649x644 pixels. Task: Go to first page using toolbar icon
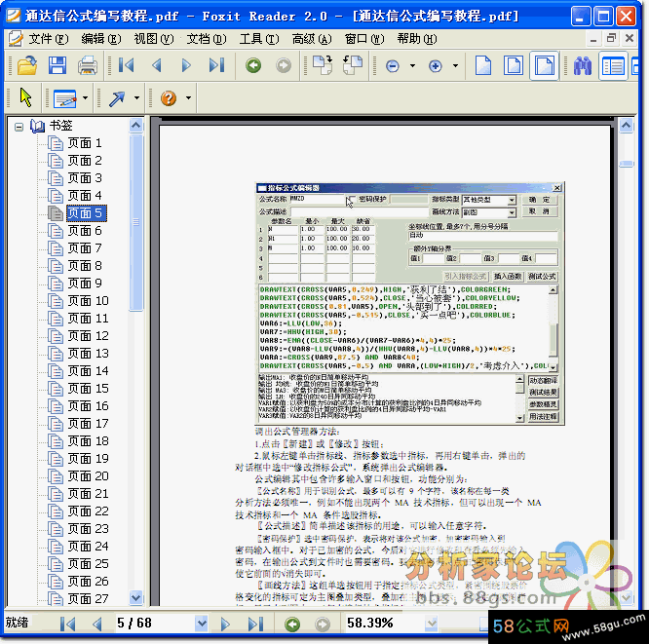pyautogui.click(x=127, y=65)
